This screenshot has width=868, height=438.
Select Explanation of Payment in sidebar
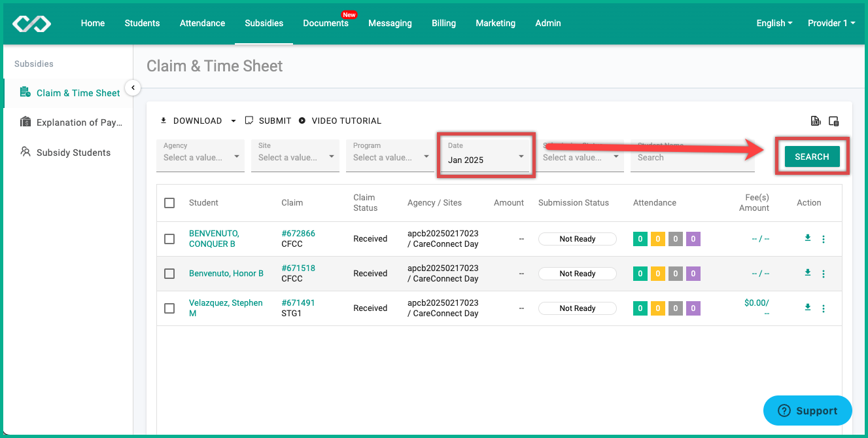point(68,122)
